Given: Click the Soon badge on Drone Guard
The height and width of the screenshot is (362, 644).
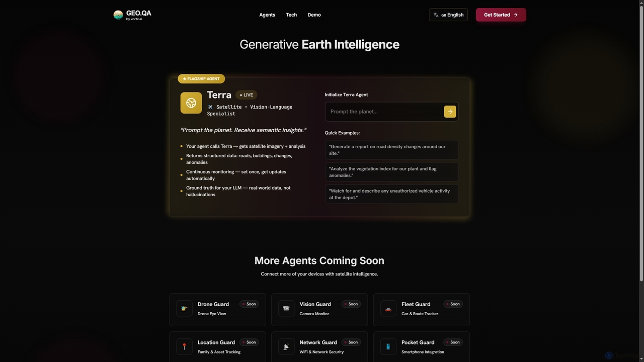Looking at the screenshot, I should click(249, 304).
